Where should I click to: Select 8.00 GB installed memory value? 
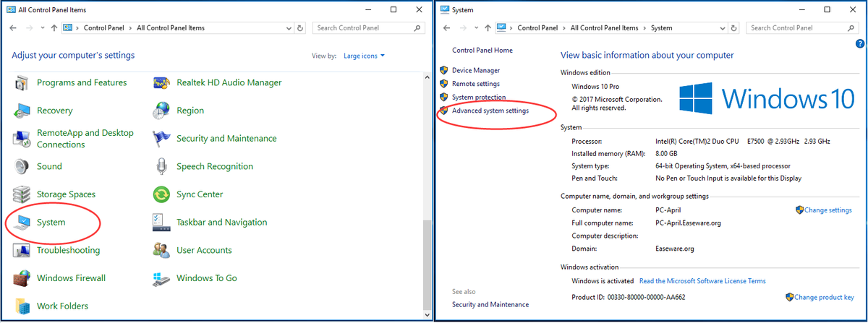(666, 154)
